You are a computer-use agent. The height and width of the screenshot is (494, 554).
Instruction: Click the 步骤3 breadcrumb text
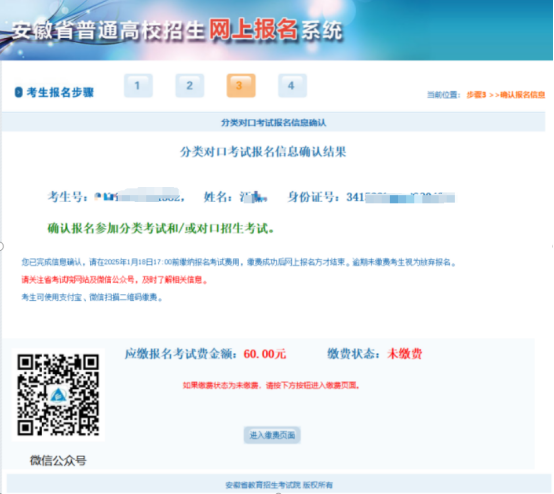[x=476, y=95]
